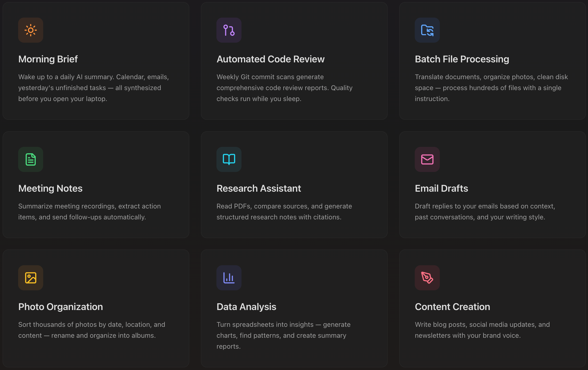Open the Content Creation title

pos(452,307)
